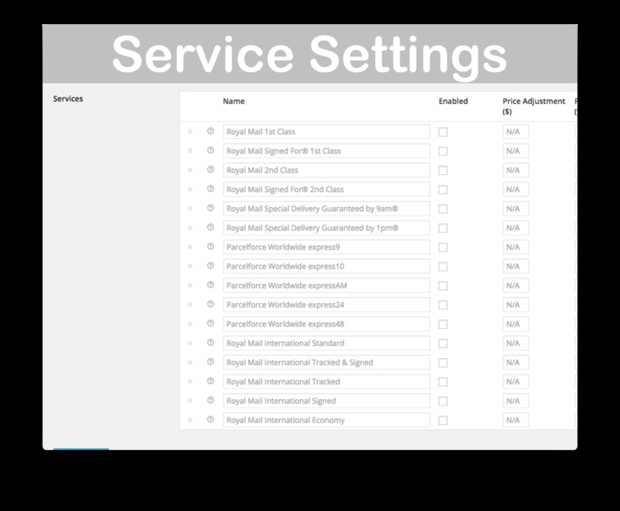Click help icon for International Standard
The width and height of the screenshot is (620, 511).
[210, 343]
